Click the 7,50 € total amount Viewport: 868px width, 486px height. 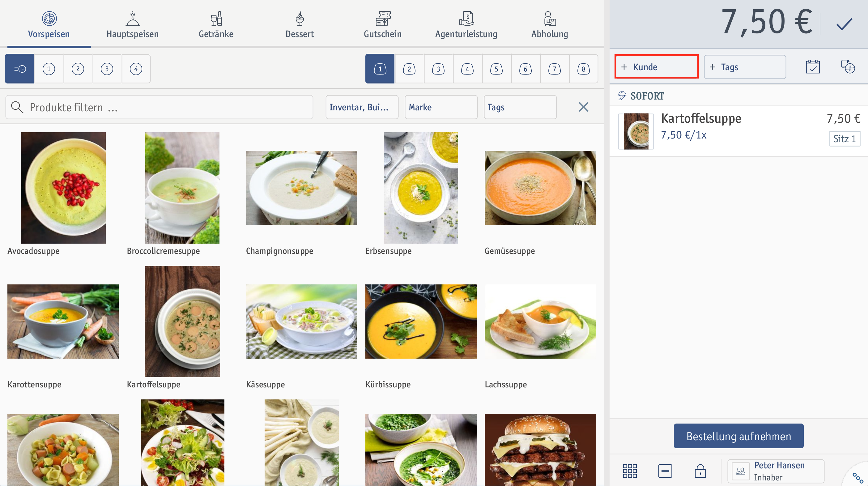coord(767,22)
